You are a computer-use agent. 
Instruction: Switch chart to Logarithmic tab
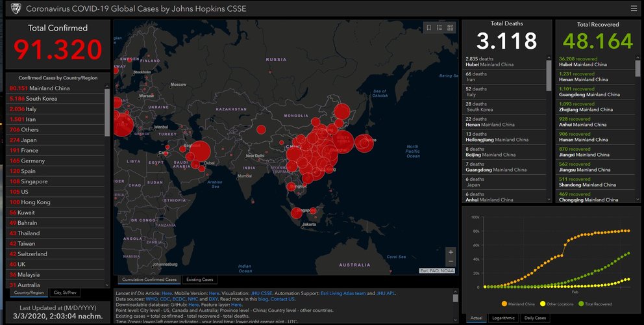[x=503, y=318]
